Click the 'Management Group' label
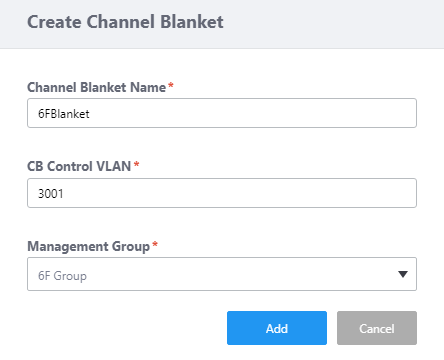The width and height of the screenshot is (444, 360). click(x=89, y=247)
